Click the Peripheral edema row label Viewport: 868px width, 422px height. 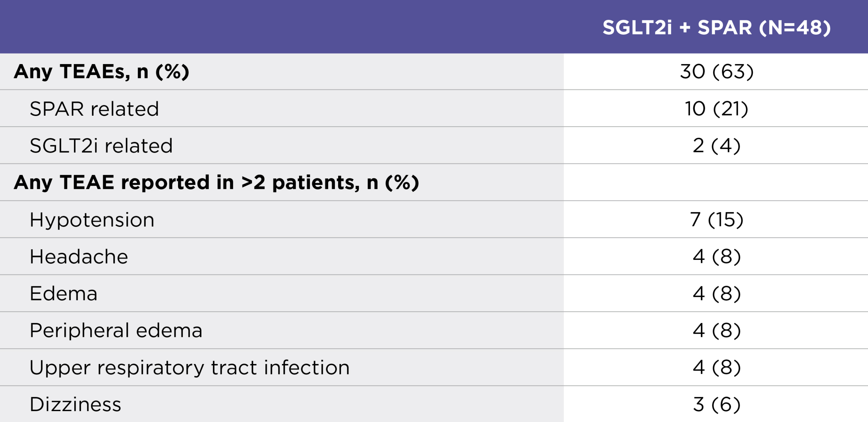tap(116, 330)
